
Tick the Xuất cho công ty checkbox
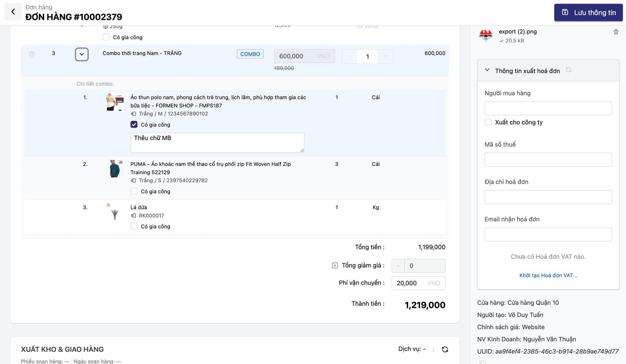pos(488,122)
